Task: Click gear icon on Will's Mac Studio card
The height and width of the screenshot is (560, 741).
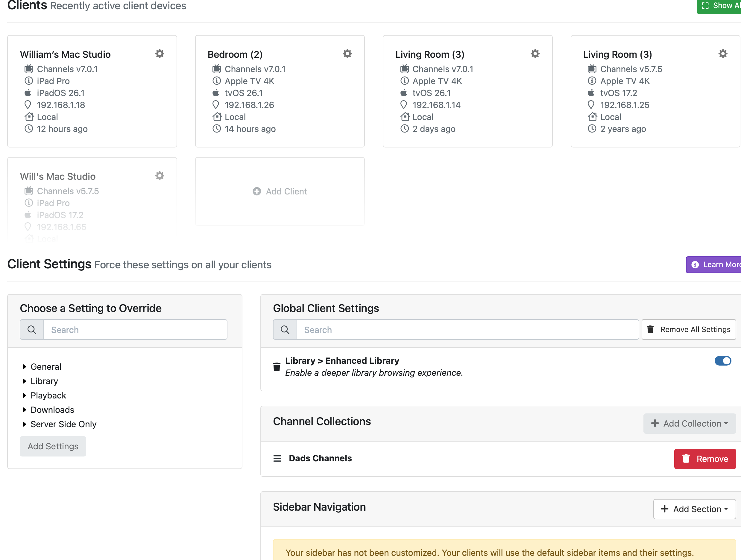Action: (160, 176)
